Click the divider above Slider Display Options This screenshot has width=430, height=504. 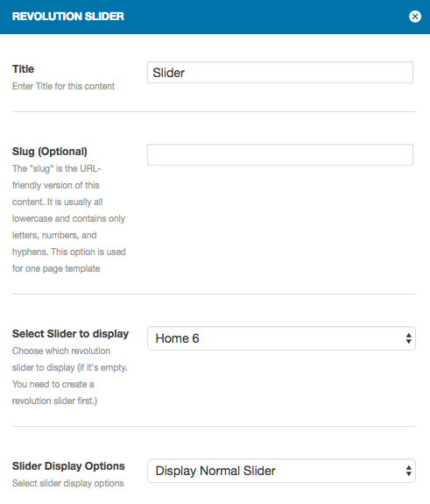pyautogui.click(x=214, y=427)
